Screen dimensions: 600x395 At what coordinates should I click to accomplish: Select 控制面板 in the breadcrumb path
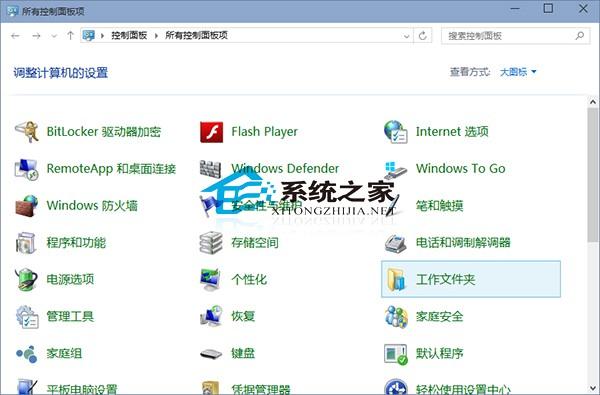(x=129, y=36)
